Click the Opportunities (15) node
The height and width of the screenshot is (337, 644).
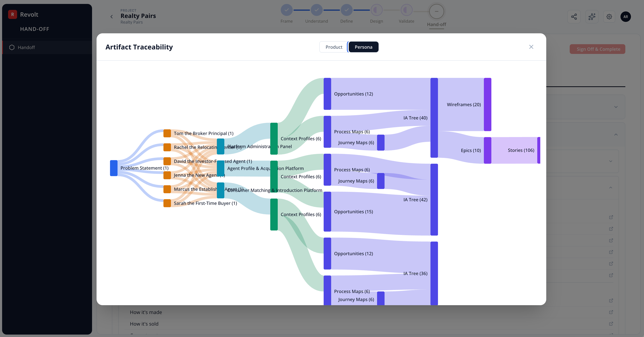pyautogui.click(x=327, y=212)
